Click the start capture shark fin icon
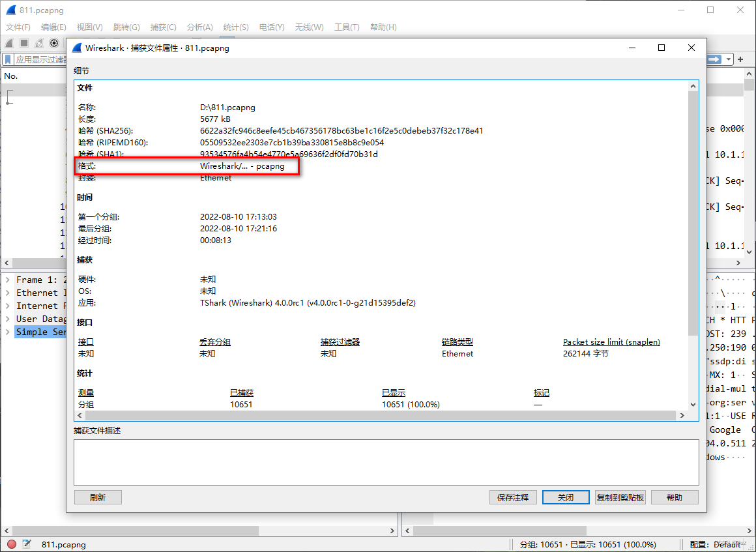This screenshot has width=756, height=552. [x=9, y=43]
